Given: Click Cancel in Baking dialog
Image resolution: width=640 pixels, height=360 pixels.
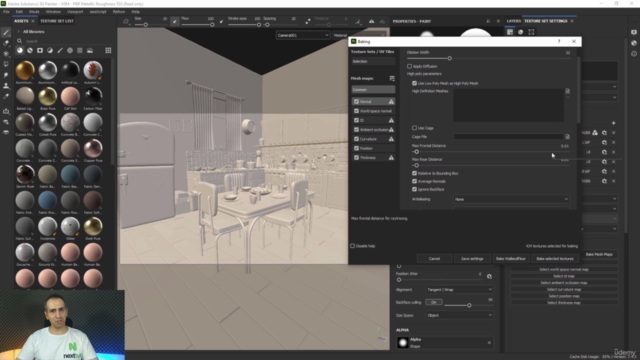Looking at the screenshot, I should point(434,259).
